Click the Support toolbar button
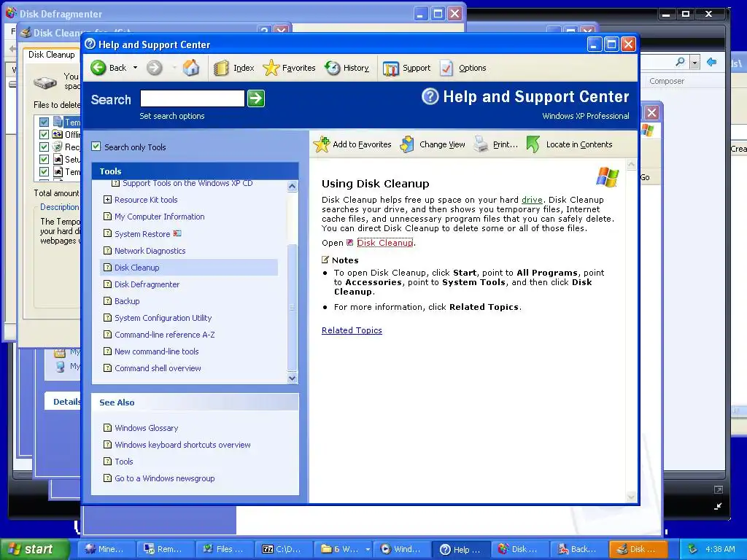The width and height of the screenshot is (747, 560). (406, 68)
